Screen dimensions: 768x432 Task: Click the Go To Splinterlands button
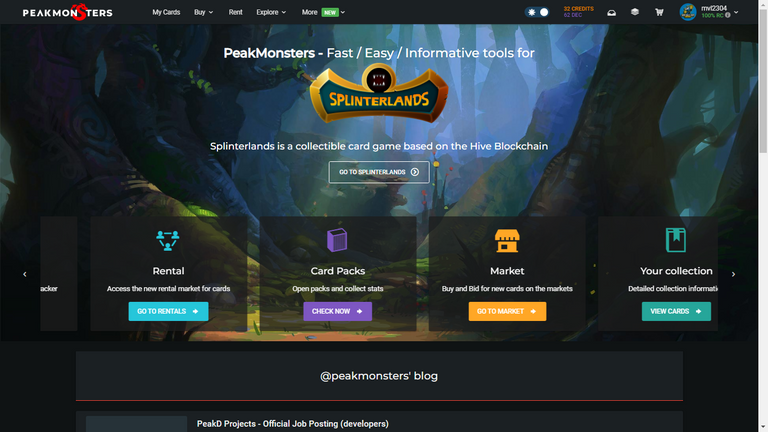coord(379,172)
